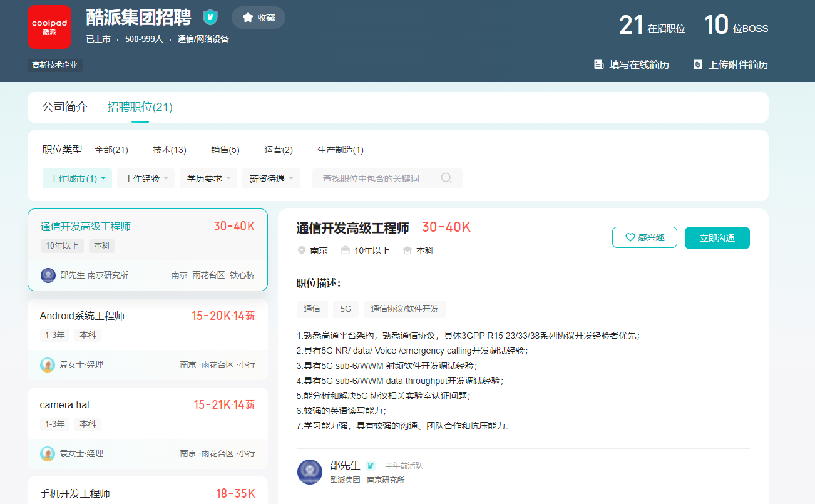Click the verified shield badge beside company name
Screen dimensions: 815x504
point(210,18)
